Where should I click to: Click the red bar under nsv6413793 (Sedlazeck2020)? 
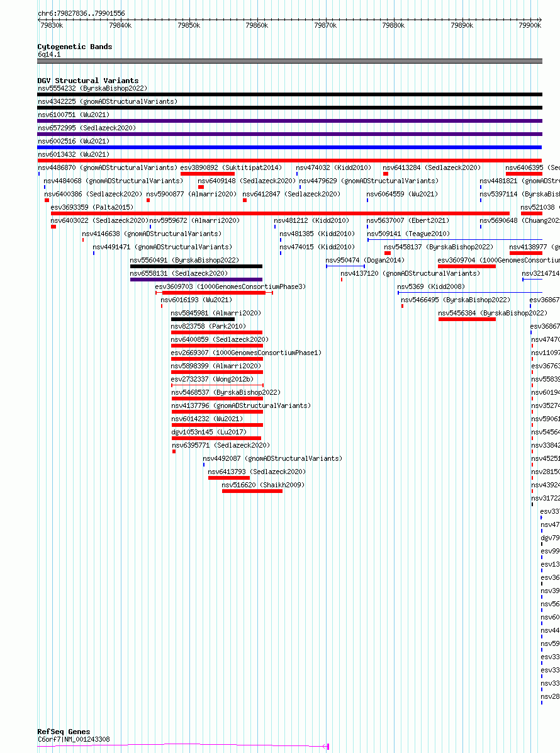(229, 478)
